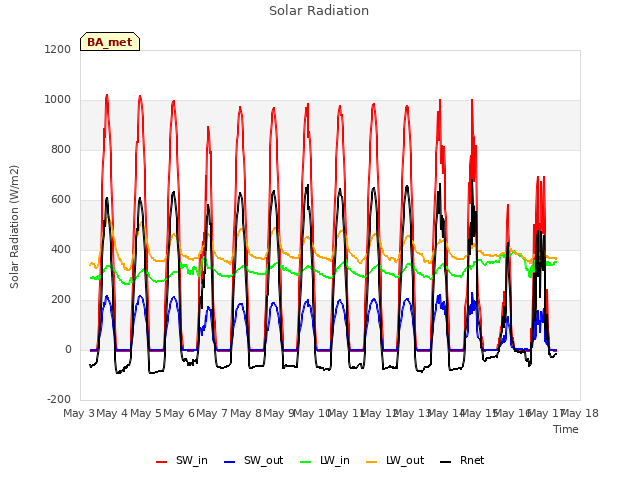640x480 pixels.
Task: Click the May 7 x-axis tick label
Action: click(212, 413)
